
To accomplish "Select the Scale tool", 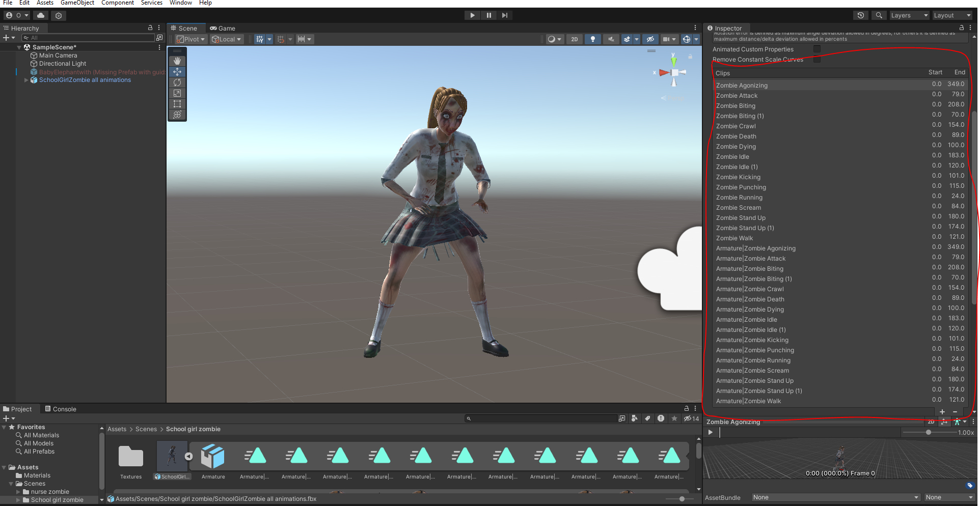I will click(x=177, y=93).
